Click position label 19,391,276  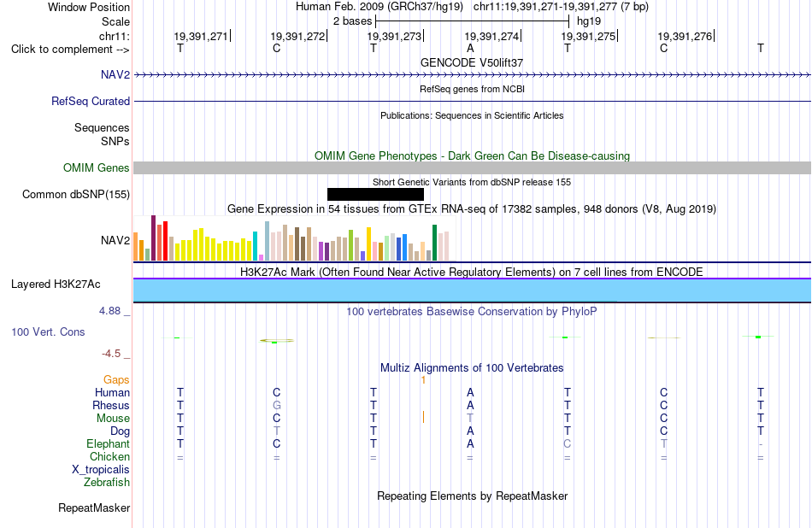(x=685, y=36)
